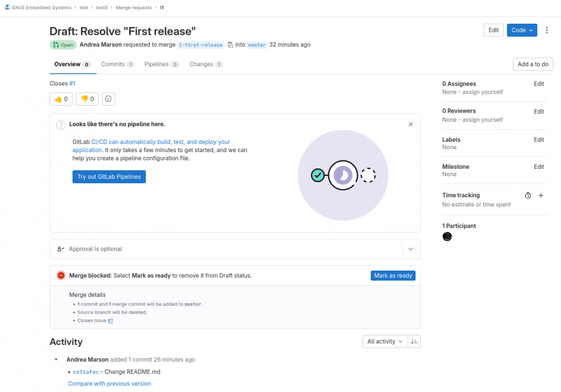The image size is (561, 392).
Task: Copy the source branch name icon
Action: pos(231,45)
